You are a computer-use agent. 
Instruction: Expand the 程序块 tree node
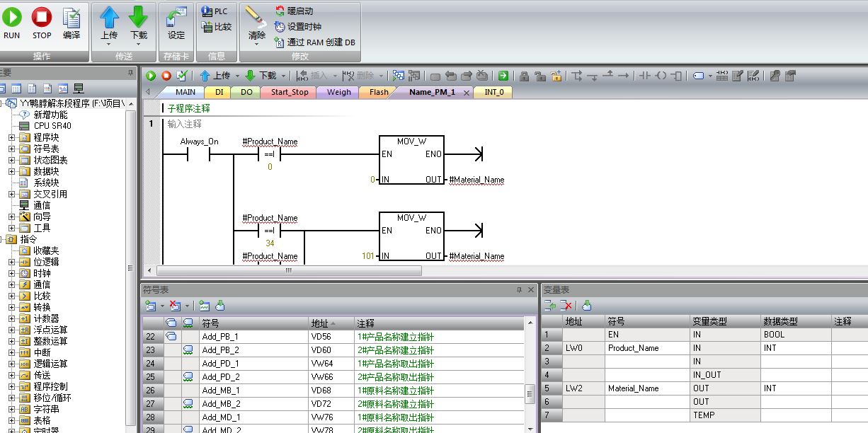11,137
